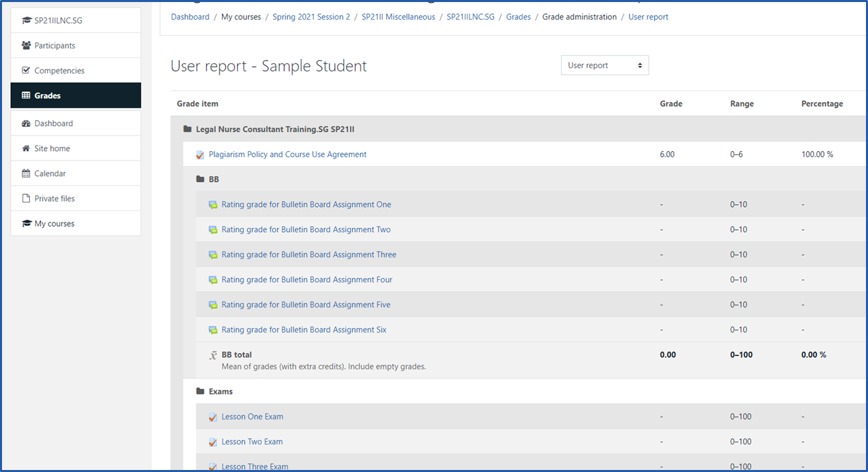Click the Legal Nurse Consultant Training folder icon
The image size is (868, 472).
click(188, 129)
